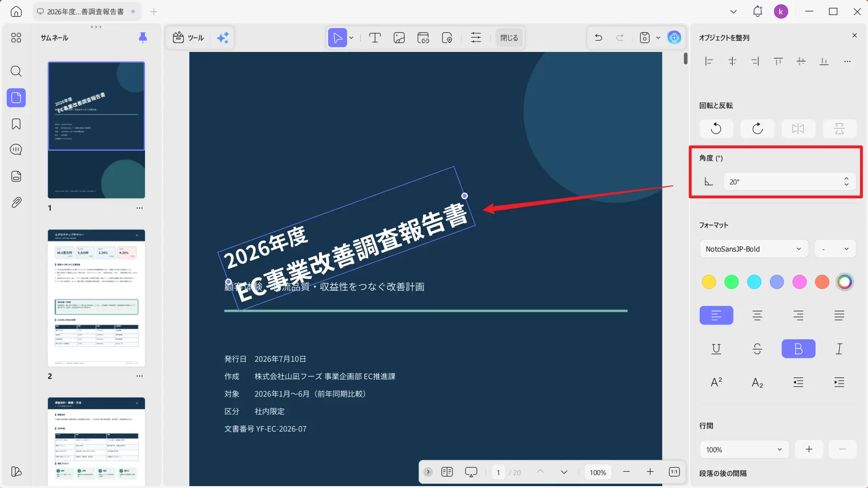
Task: Flip object vertically
Action: coord(839,128)
